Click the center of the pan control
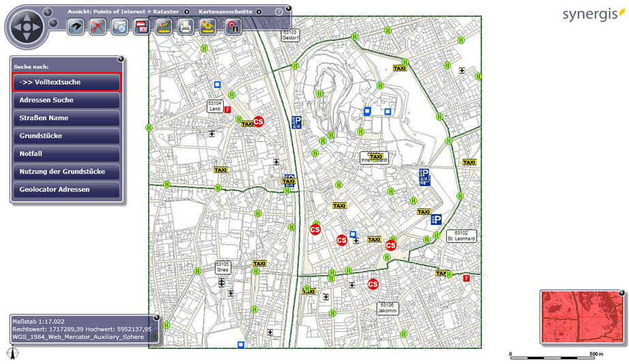The image size is (629, 364). (x=27, y=28)
